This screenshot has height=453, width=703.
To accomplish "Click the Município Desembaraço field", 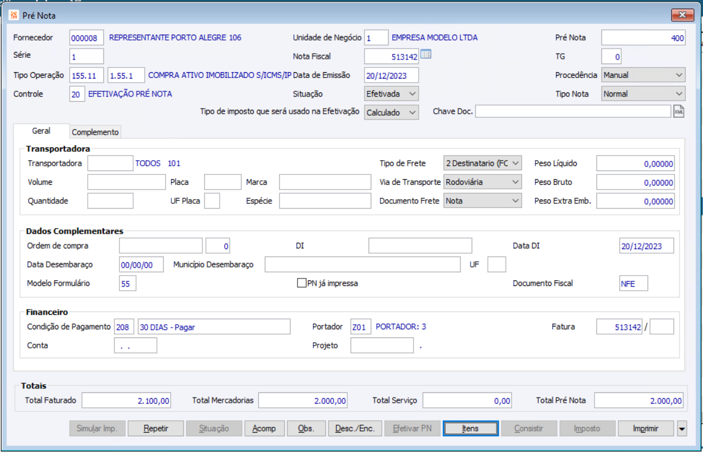I will 362,265.
